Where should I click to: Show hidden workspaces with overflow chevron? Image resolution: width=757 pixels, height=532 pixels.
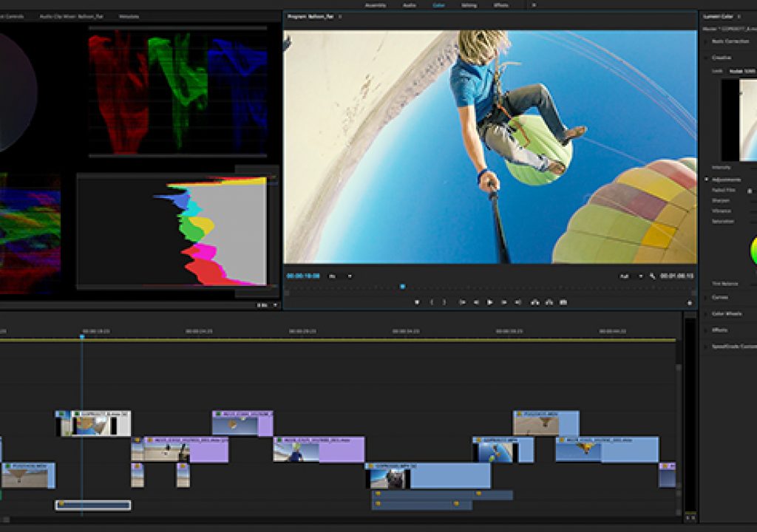click(x=534, y=5)
